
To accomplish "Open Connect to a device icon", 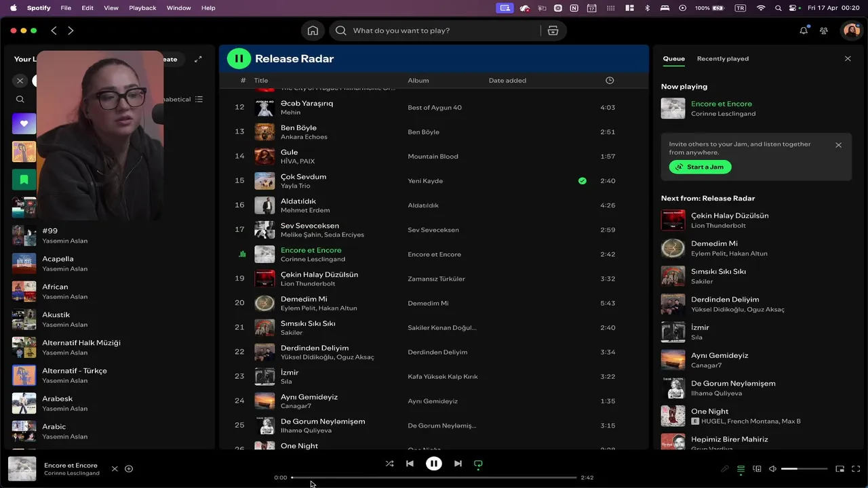I will coord(757,469).
